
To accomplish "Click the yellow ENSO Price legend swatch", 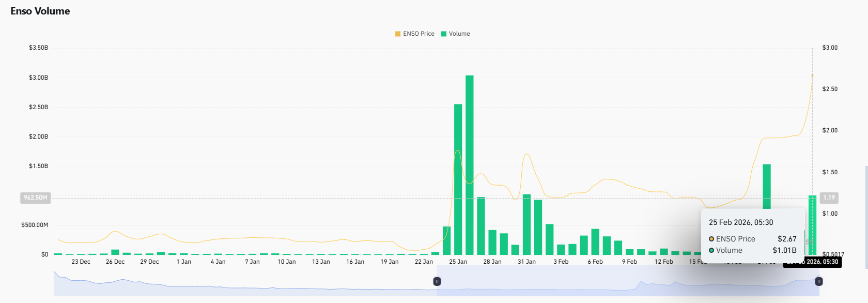I will point(398,34).
